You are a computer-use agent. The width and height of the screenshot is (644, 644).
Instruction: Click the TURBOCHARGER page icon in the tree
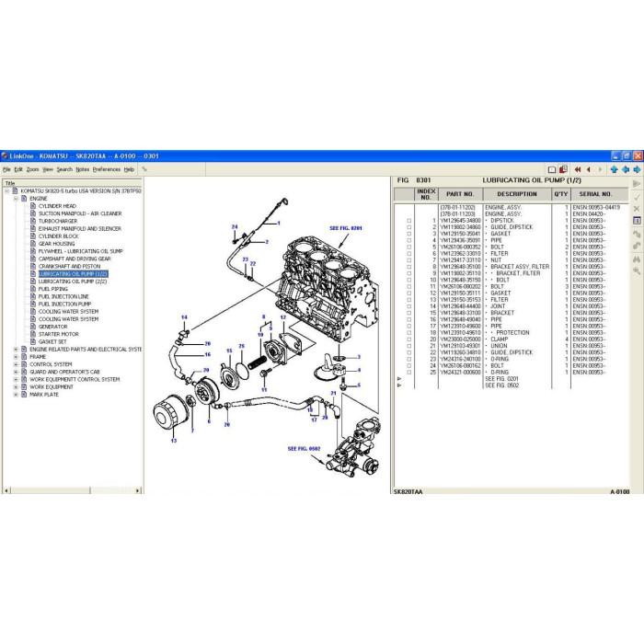coord(33,221)
